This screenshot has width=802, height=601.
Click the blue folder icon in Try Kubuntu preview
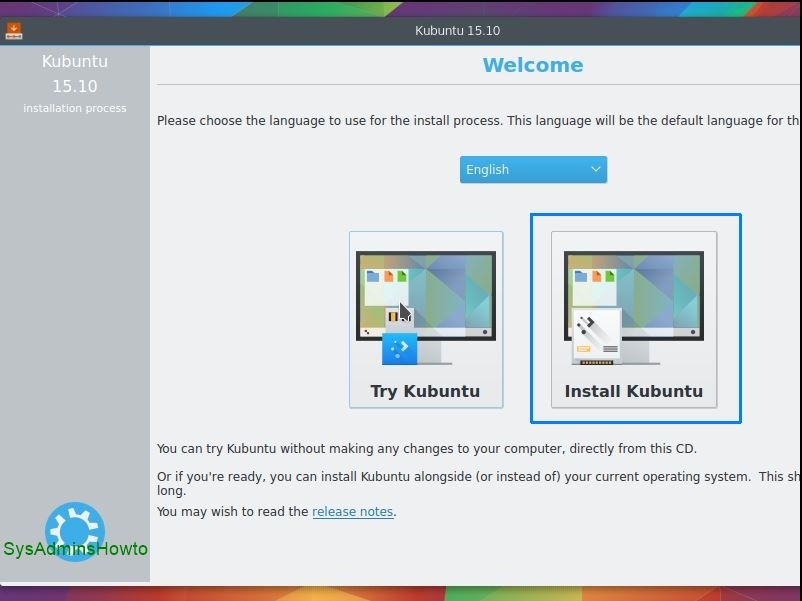(x=373, y=276)
